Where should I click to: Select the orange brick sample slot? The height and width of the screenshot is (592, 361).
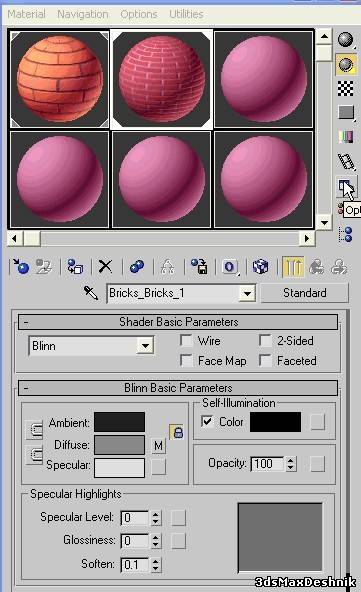pos(59,79)
